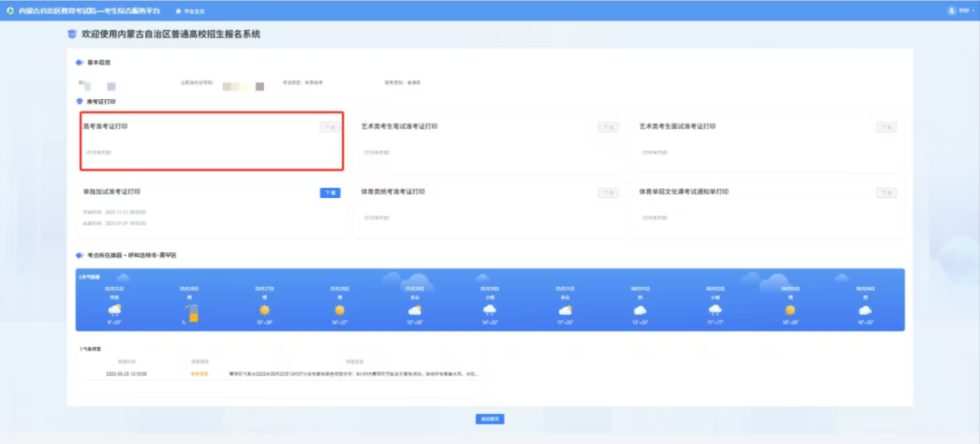
Task: Download the 单独加试准考证 with blue button
Action: click(x=330, y=192)
